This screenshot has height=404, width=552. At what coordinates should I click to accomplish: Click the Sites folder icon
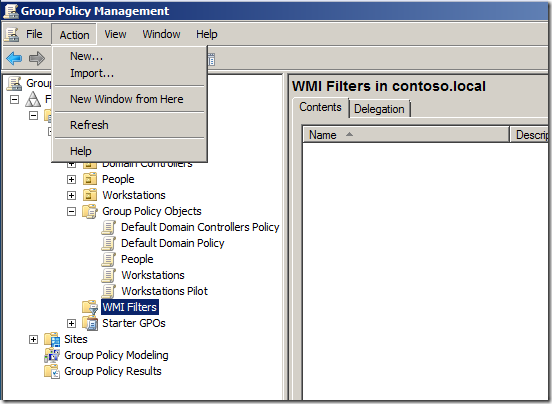coord(52,339)
